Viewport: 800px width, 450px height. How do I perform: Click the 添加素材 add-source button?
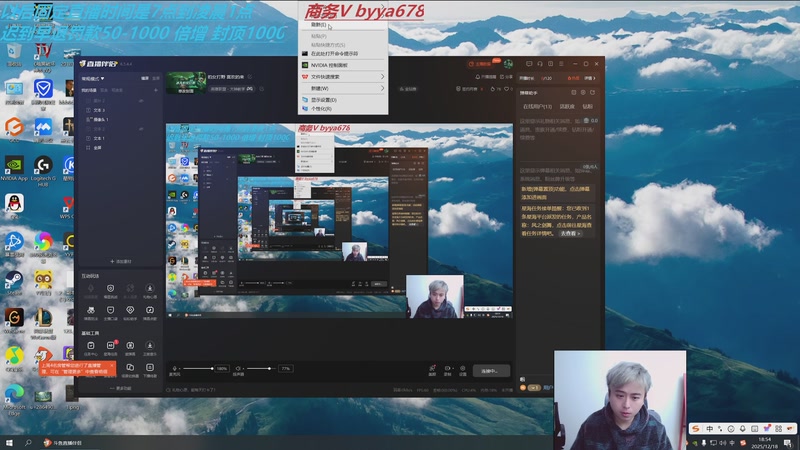pos(121,261)
